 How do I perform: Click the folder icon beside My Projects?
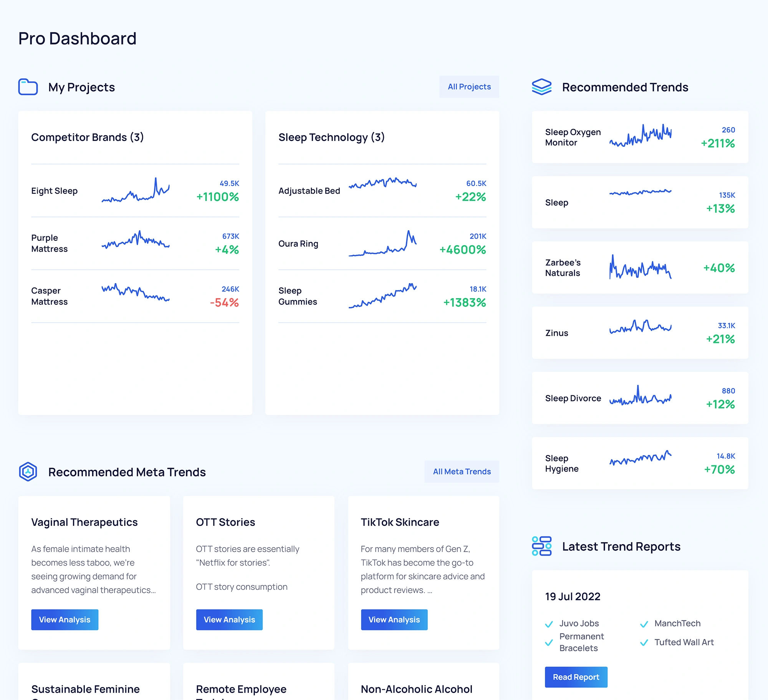[28, 87]
